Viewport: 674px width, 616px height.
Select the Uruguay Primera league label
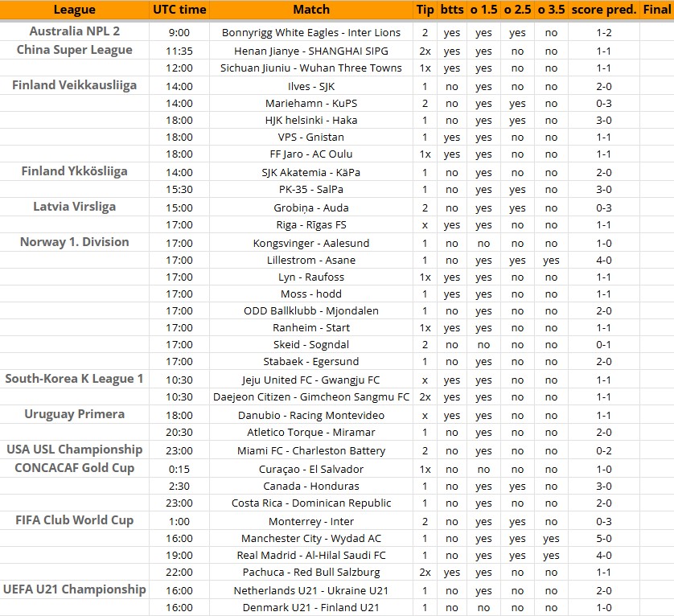tap(74, 414)
